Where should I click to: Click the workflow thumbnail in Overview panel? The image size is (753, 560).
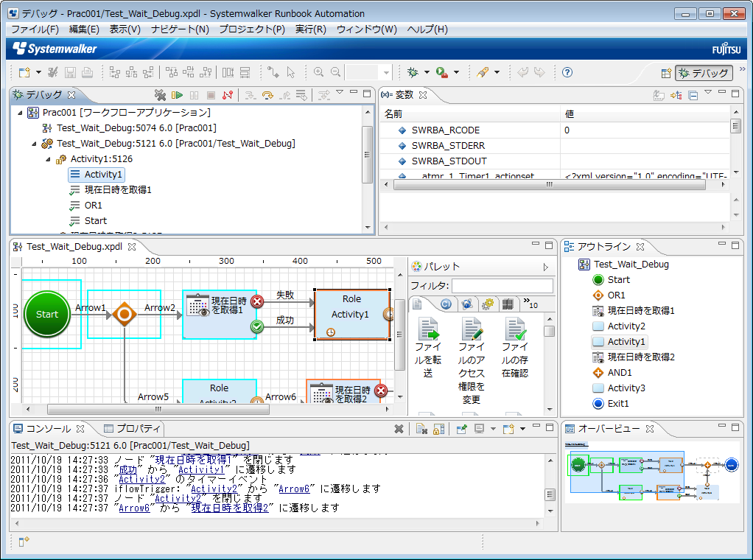click(x=652, y=472)
